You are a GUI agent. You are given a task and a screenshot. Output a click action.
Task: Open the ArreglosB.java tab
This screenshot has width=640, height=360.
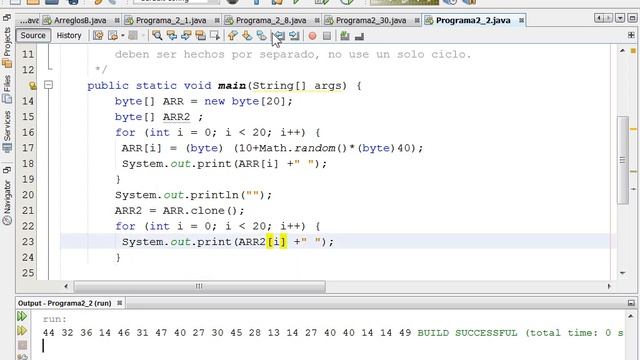pos(80,20)
